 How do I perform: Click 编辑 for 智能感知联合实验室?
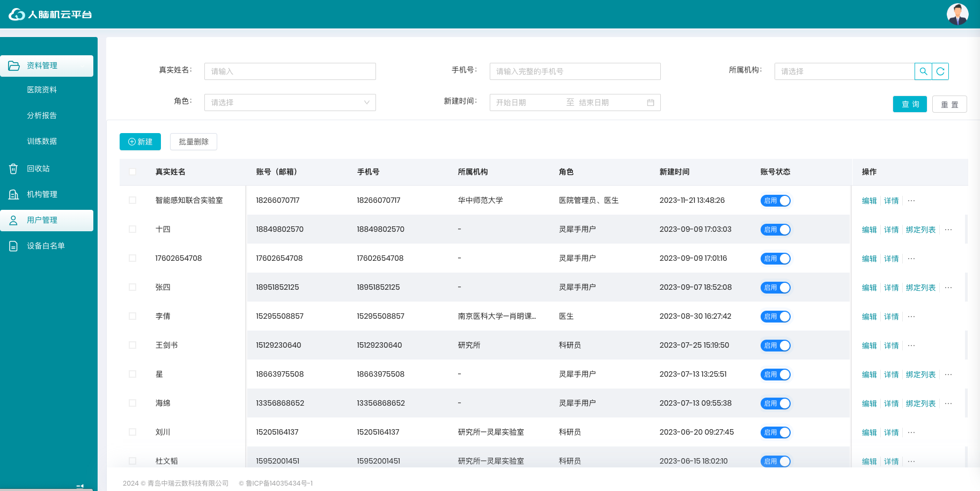click(869, 201)
